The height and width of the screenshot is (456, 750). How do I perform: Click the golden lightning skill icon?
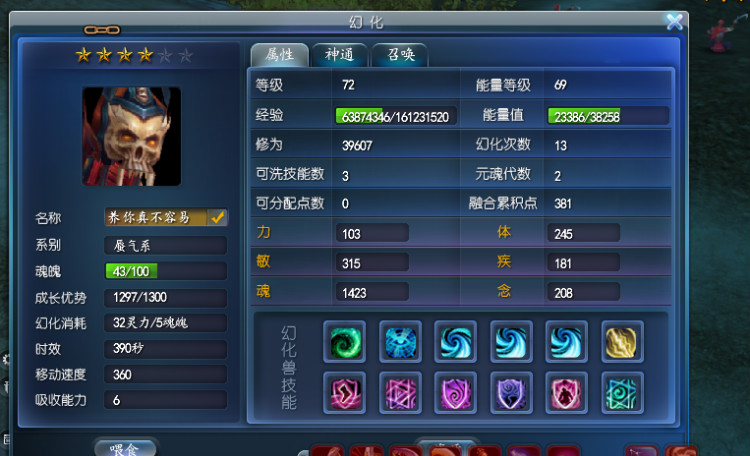coord(622,342)
